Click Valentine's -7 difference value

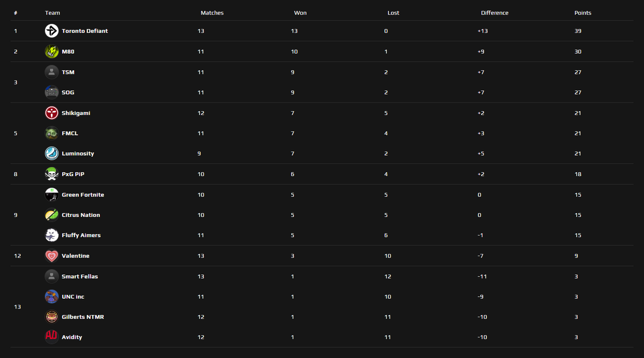point(480,256)
